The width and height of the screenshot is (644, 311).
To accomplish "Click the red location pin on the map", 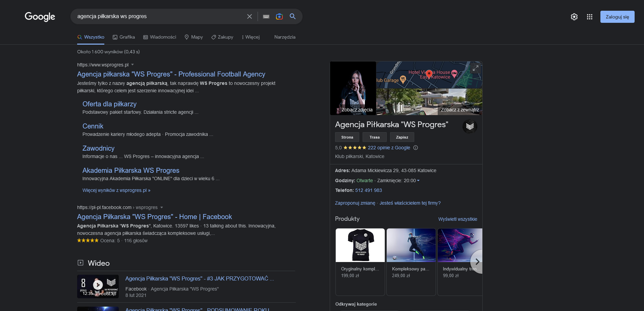I will pos(429,74).
